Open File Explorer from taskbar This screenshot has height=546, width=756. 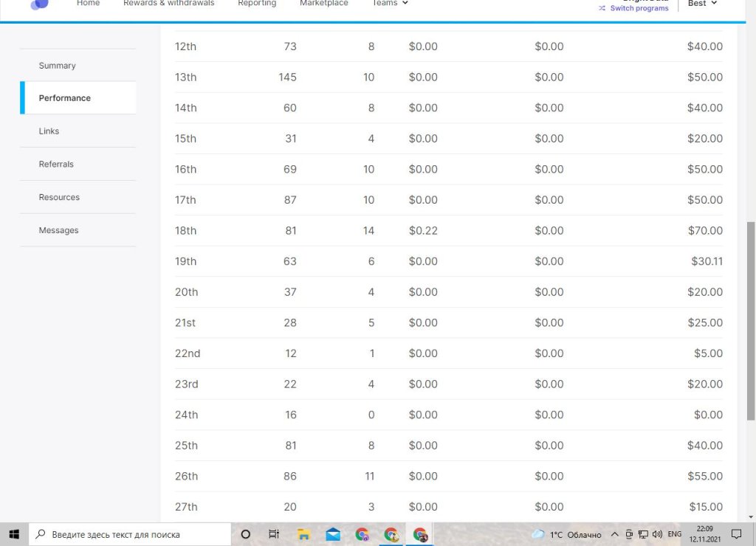click(303, 534)
